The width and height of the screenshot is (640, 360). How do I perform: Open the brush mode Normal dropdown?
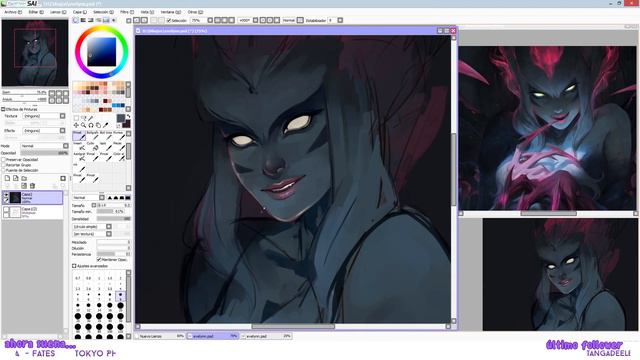tap(89, 198)
